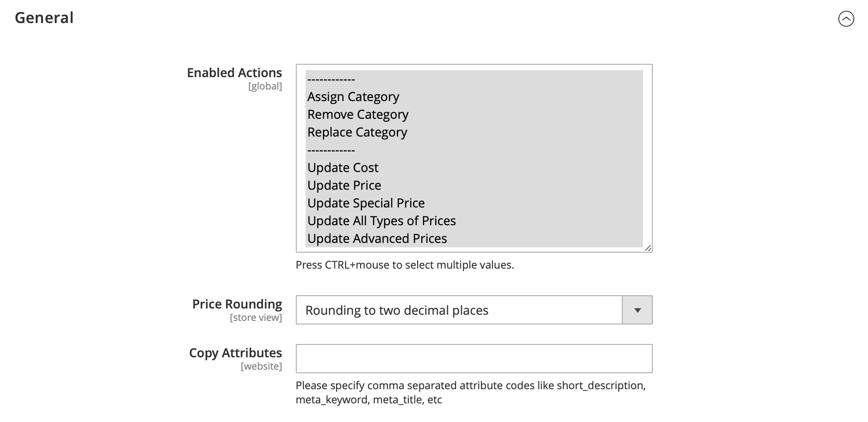Screen dimensions: 868x422
Task: Select Assign Category in Enabled Actions
Action: click(474, 97)
